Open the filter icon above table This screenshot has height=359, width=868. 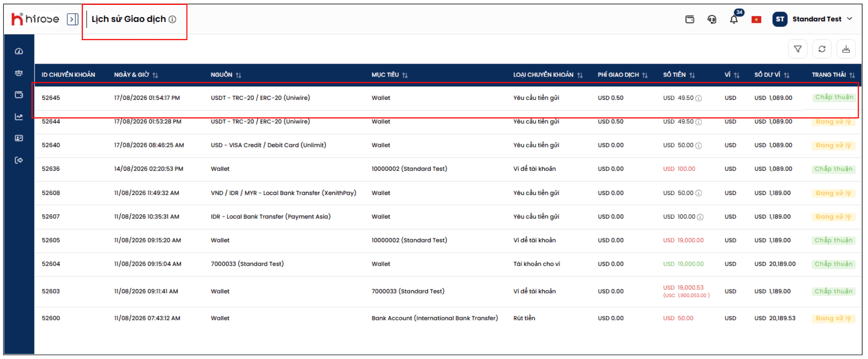[x=797, y=49]
